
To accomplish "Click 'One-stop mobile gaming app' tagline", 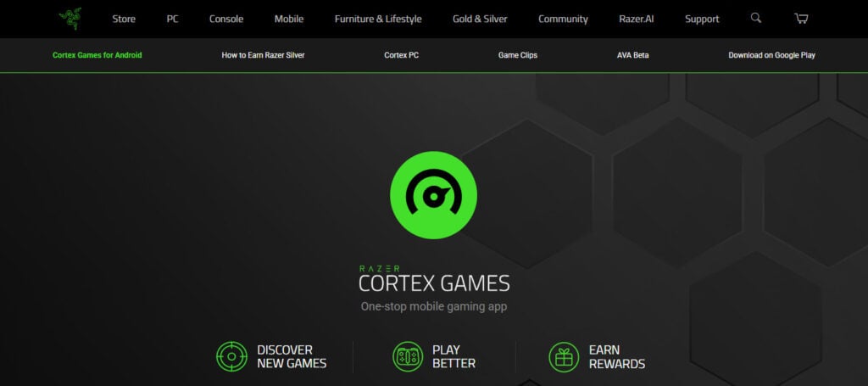I will tap(434, 306).
